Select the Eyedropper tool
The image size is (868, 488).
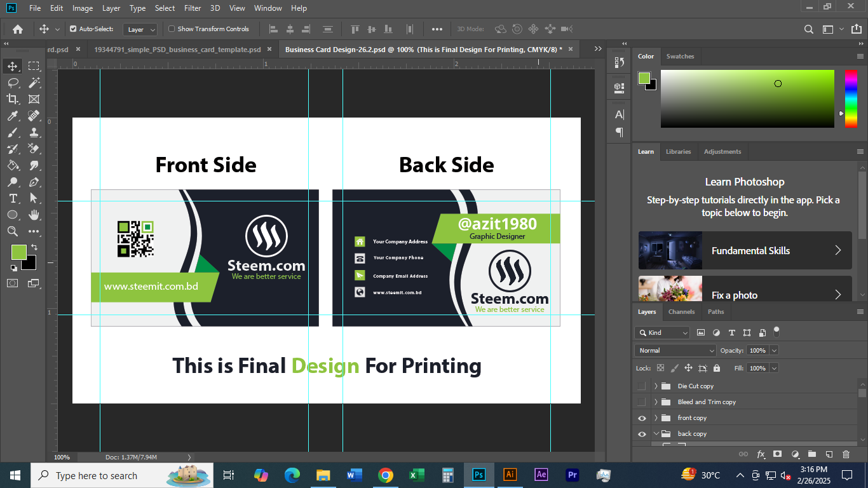coord(13,116)
